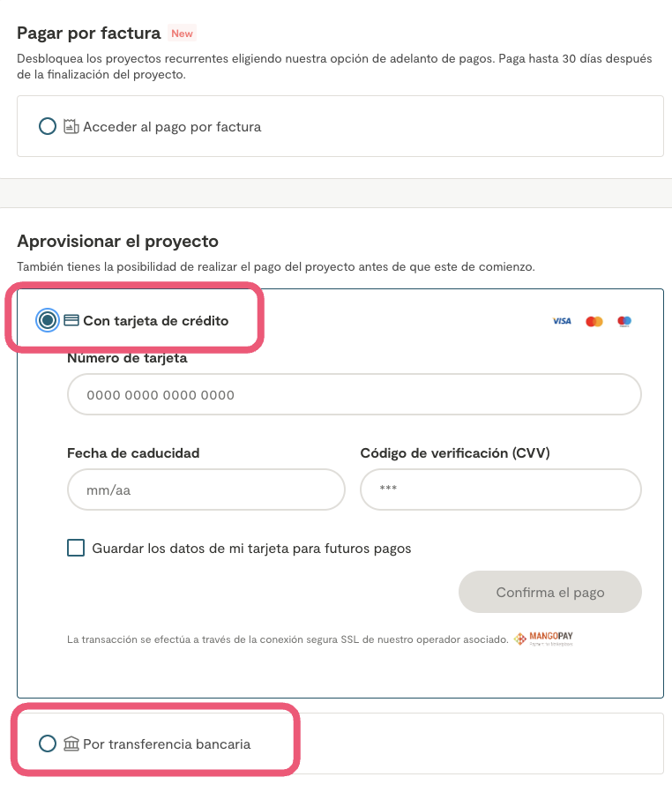Screen dimensions: 672x792
Task: Click the Maestro logo
Action: pyautogui.click(x=624, y=321)
